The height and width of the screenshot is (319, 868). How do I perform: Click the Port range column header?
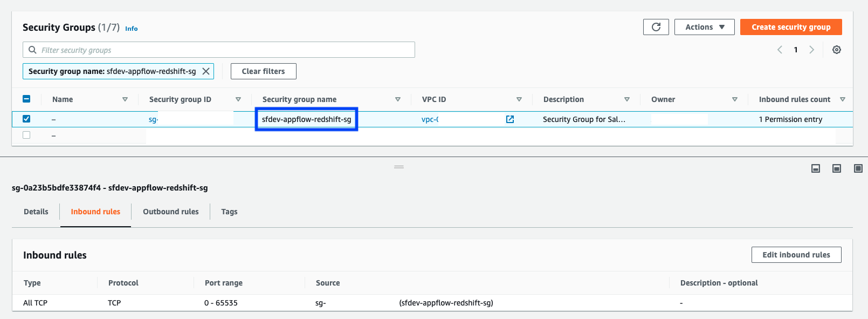click(224, 283)
